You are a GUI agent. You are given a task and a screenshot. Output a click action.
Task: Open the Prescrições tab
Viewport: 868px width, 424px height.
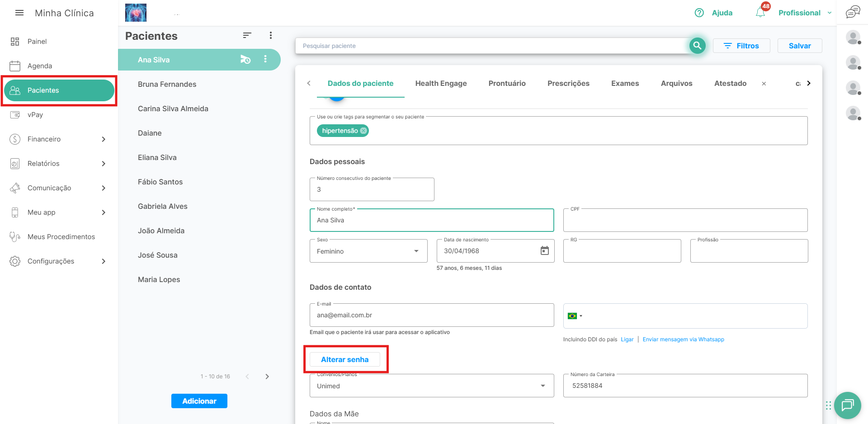(568, 83)
